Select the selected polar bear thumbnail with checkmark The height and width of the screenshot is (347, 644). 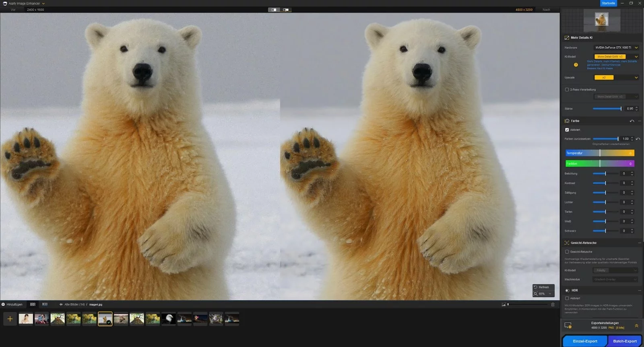pyautogui.click(x=105, y=319)
